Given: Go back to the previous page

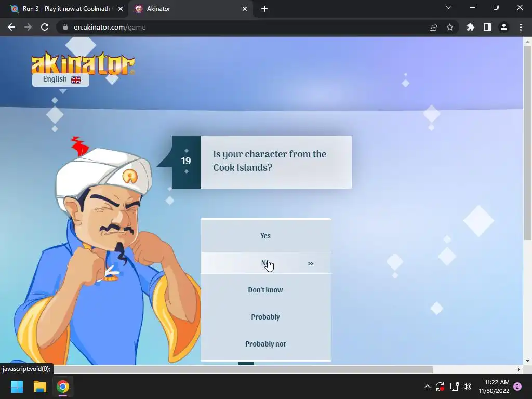Looking at the screenshot, I should pos(11,27).
